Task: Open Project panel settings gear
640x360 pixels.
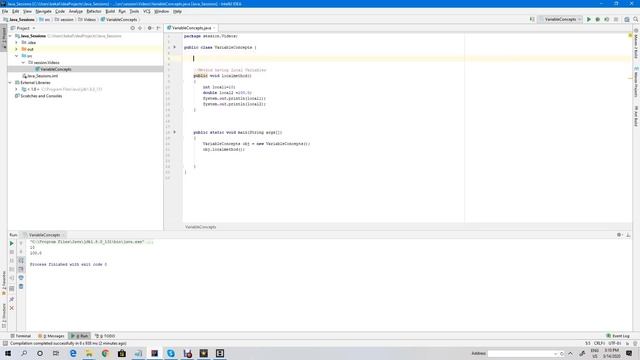Action: 150,28
